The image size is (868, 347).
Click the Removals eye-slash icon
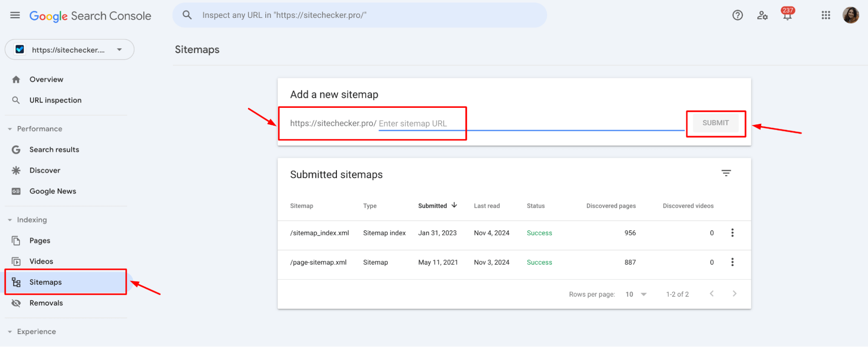(16, 303)
